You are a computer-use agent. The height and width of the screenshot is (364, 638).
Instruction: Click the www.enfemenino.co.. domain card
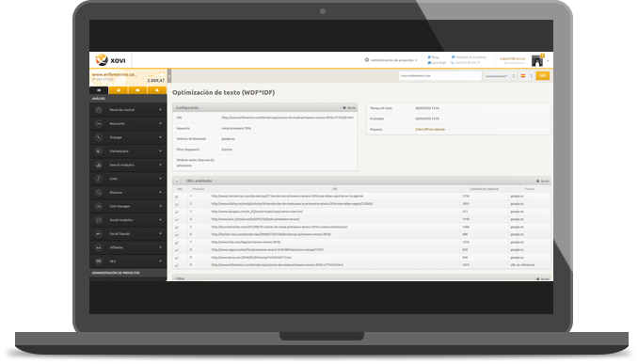coord(128,77)
